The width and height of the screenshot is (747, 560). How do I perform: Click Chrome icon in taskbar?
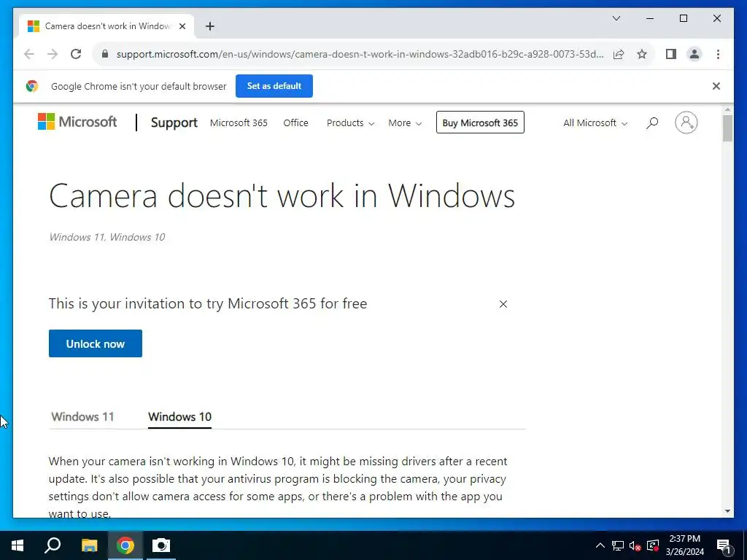pos(125,545)
